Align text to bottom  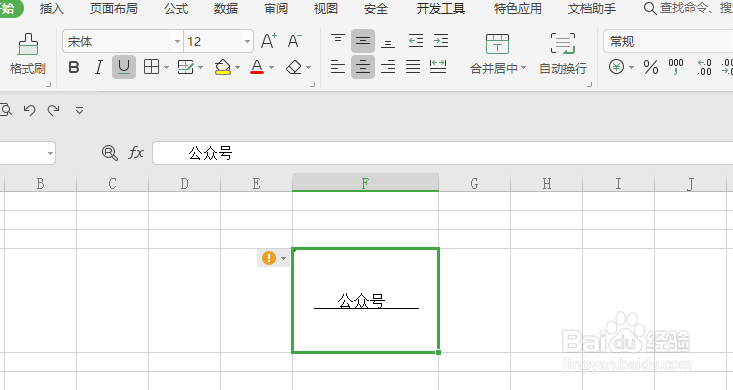pyautogui.click(x=388, y=43)
